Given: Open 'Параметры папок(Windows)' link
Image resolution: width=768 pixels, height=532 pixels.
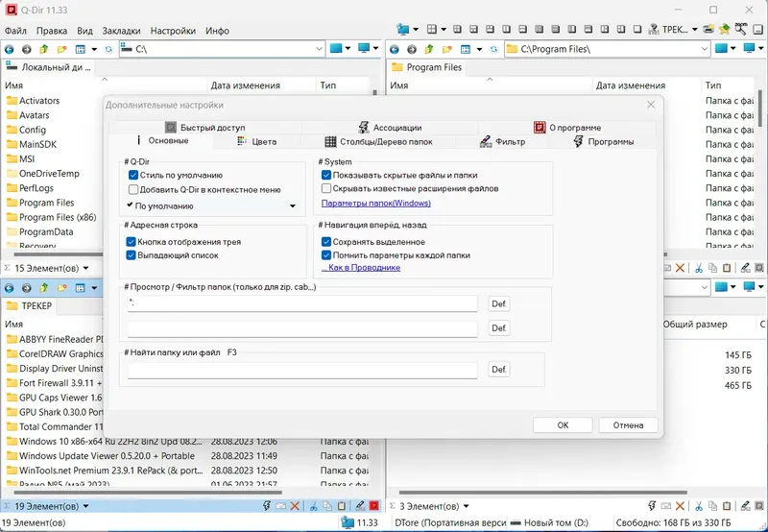Looking at the screenshot, I should 376,203.
